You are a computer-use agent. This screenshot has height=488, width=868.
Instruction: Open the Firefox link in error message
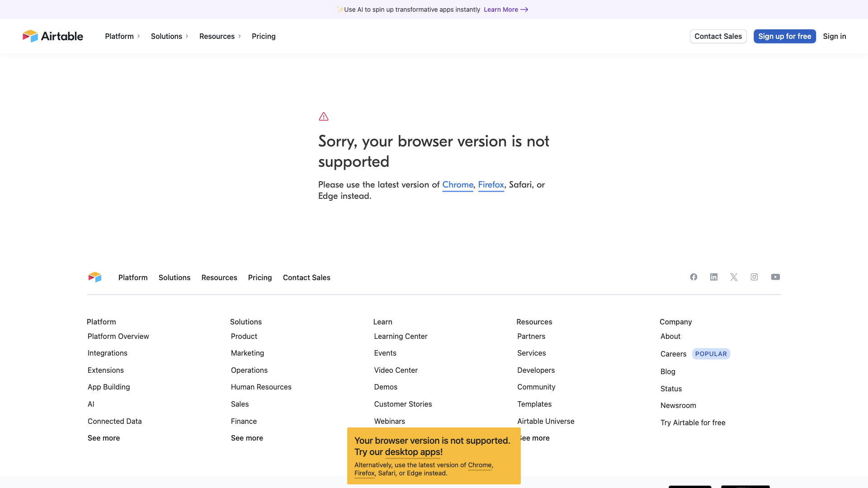491,185
